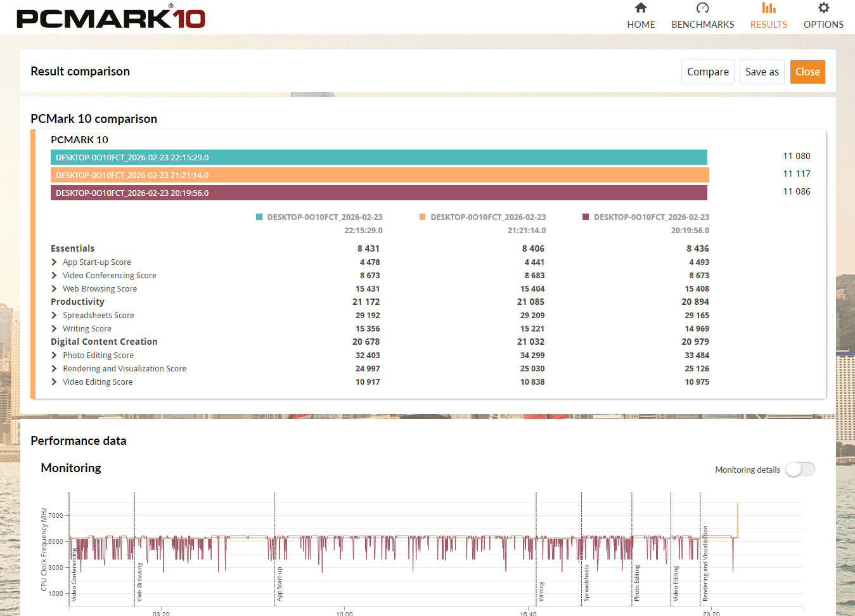Viewport: 855px width, 616px height.
Task: Click the Essentials category heading
Action: (x=73, y=248)
